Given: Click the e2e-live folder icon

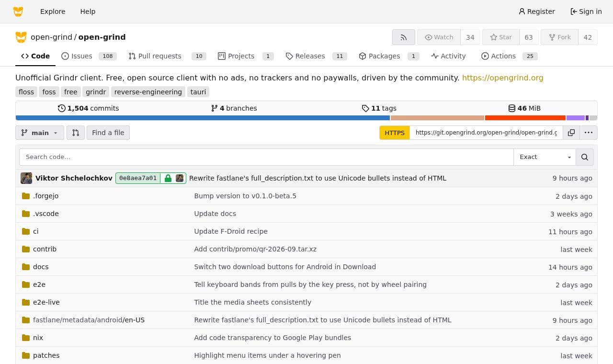Looking at the screenshot, I should point(26,302).
